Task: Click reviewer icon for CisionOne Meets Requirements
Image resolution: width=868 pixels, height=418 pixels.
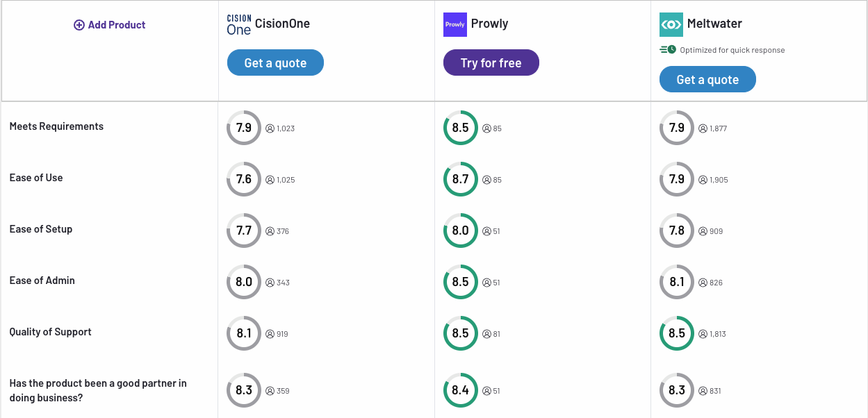Action: coord(270,128)
